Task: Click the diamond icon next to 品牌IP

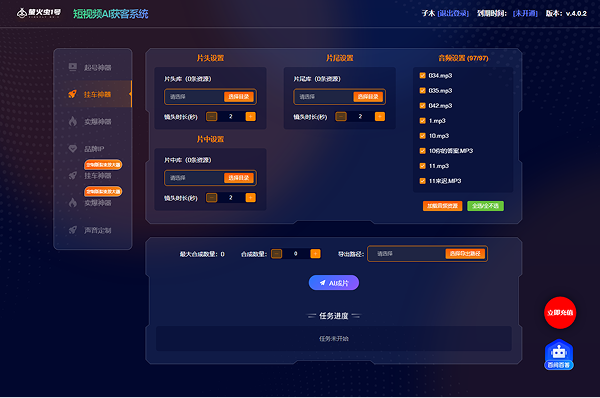Action: coord(73,148)
